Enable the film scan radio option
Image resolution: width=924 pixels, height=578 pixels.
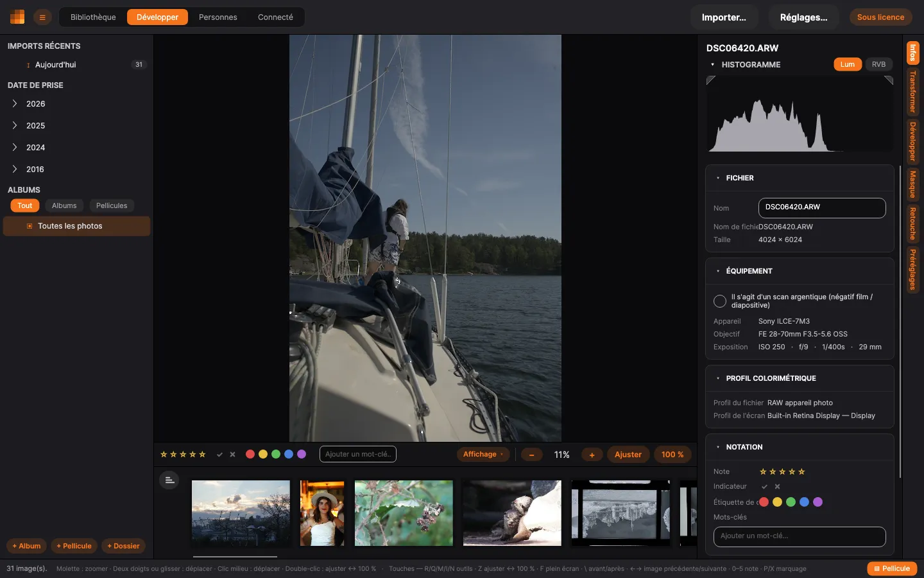click(x=720, y=301)
